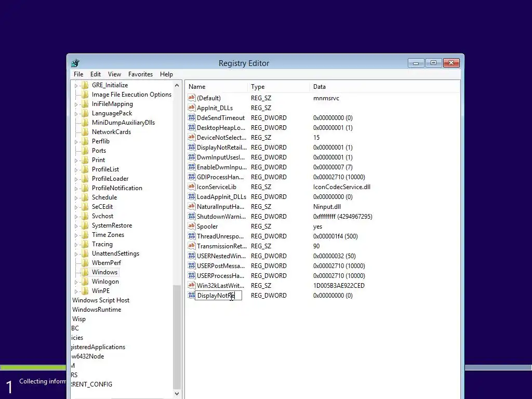
Task: Expand the LanguagePack key
Action: [x=76, y=113]
